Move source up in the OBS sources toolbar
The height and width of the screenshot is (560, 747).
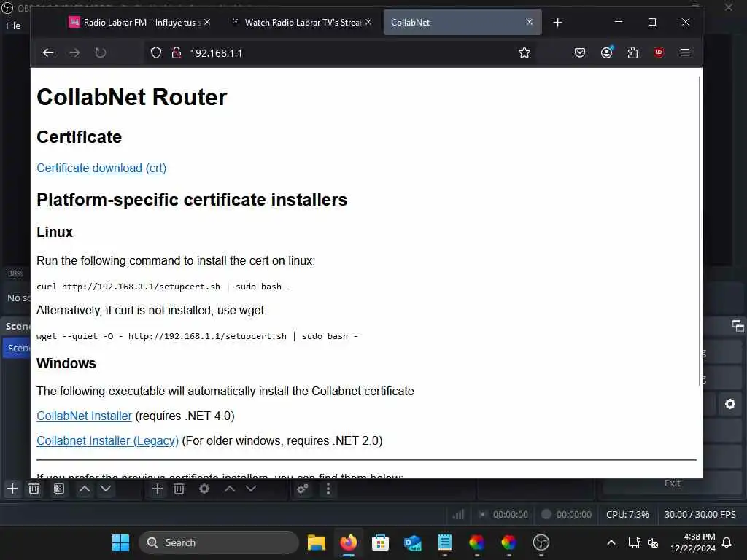click(x=230, y=489)
